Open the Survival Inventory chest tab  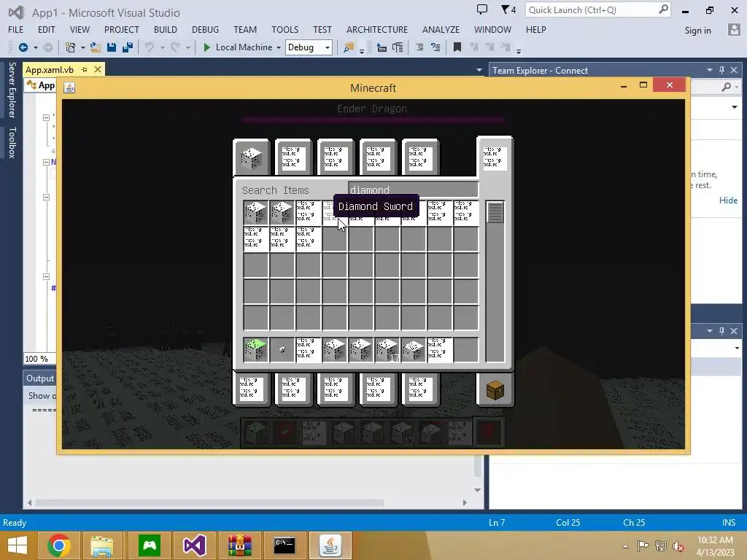pos(495,391)
